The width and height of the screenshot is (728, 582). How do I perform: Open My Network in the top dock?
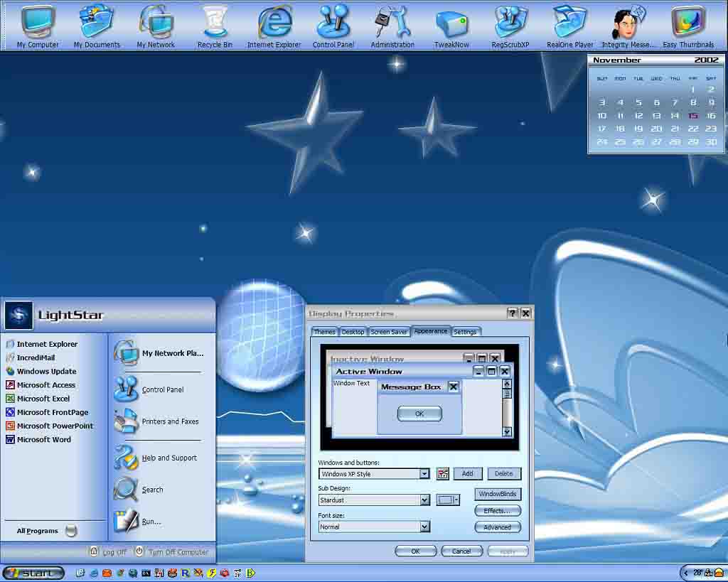(x=156, y=26)
